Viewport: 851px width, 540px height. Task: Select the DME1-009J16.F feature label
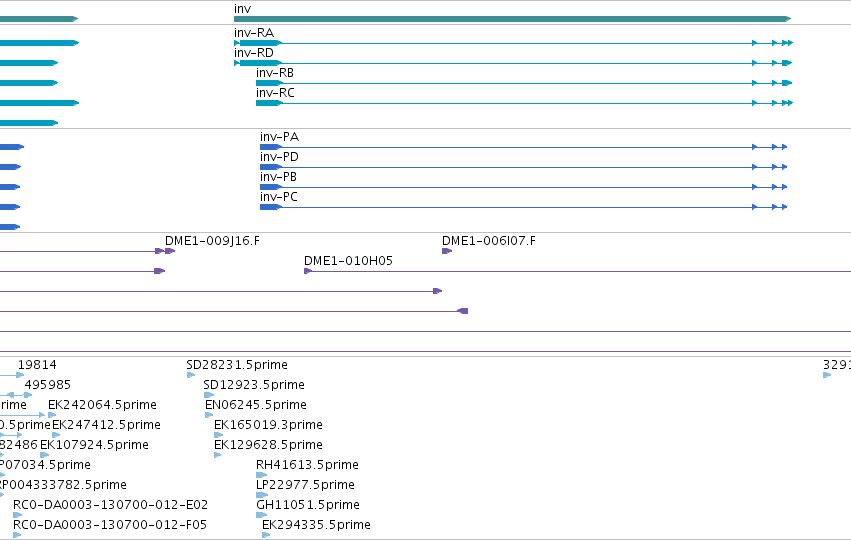(212, 241)
